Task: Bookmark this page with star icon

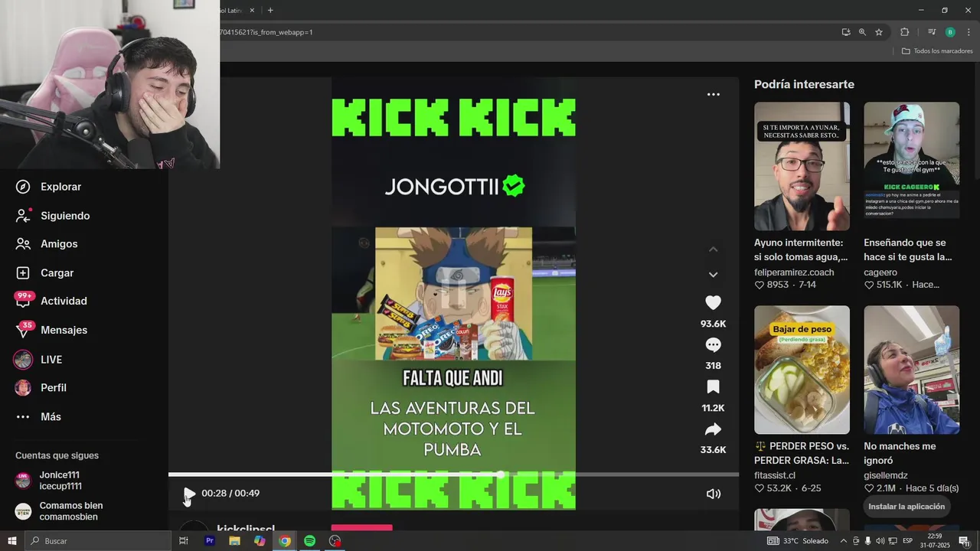Action: coord(879,32)
